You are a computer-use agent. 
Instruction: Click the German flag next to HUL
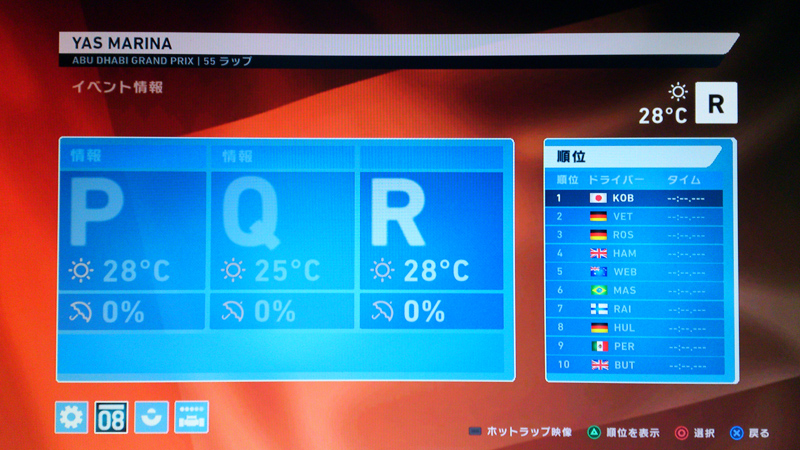(599, 328)
